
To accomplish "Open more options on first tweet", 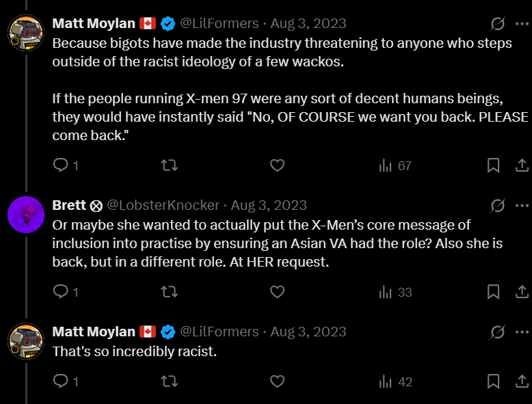I will [x=522, y=24].
